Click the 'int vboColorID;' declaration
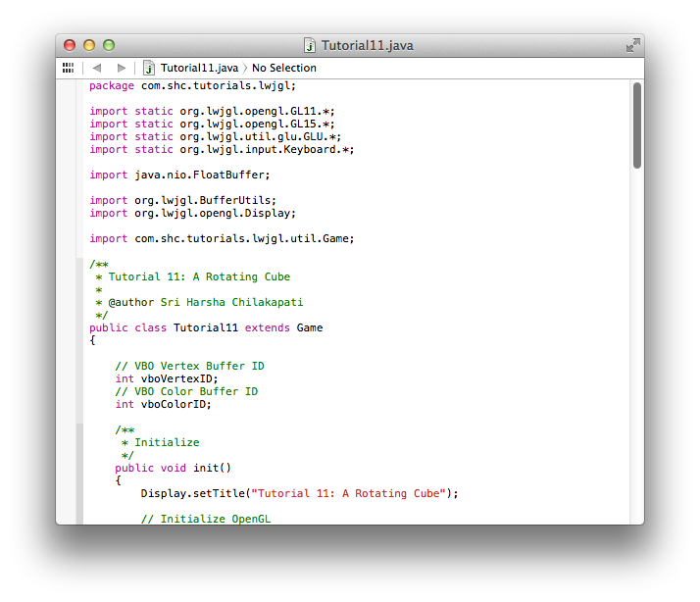700x602 pixels. (164, 404)
